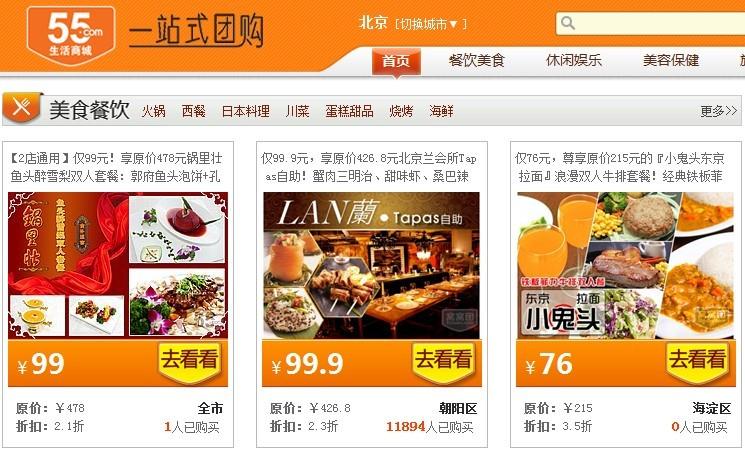Click the search input field
This screenshot has height=453, width=745.
tap(658, 23)
